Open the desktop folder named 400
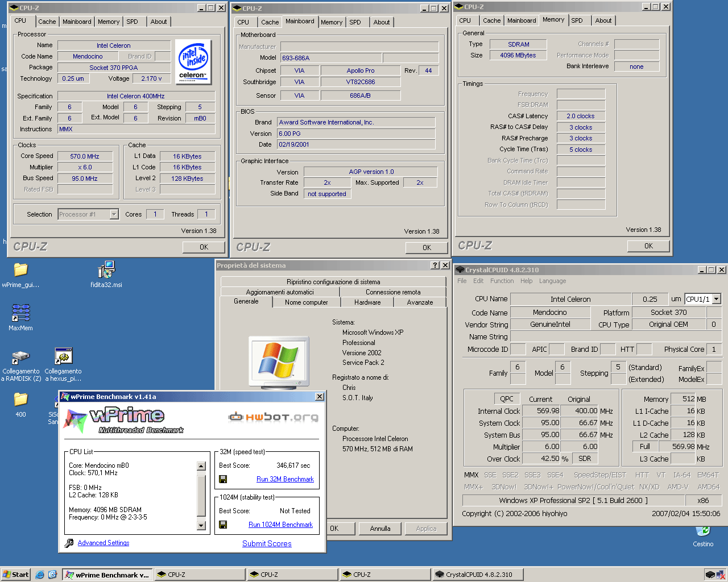728x582 pixels. coord(20,400)
